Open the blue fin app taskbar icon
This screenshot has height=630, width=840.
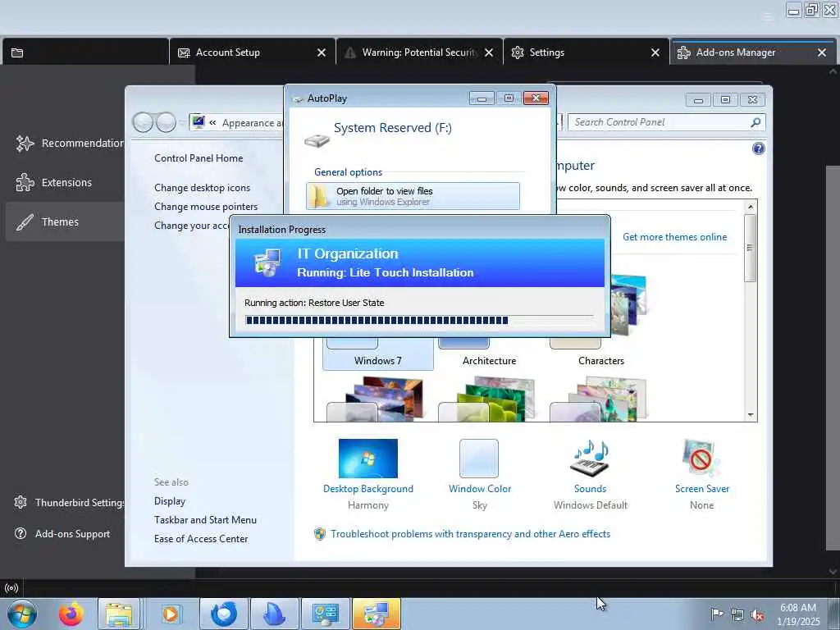click(274, 614)
